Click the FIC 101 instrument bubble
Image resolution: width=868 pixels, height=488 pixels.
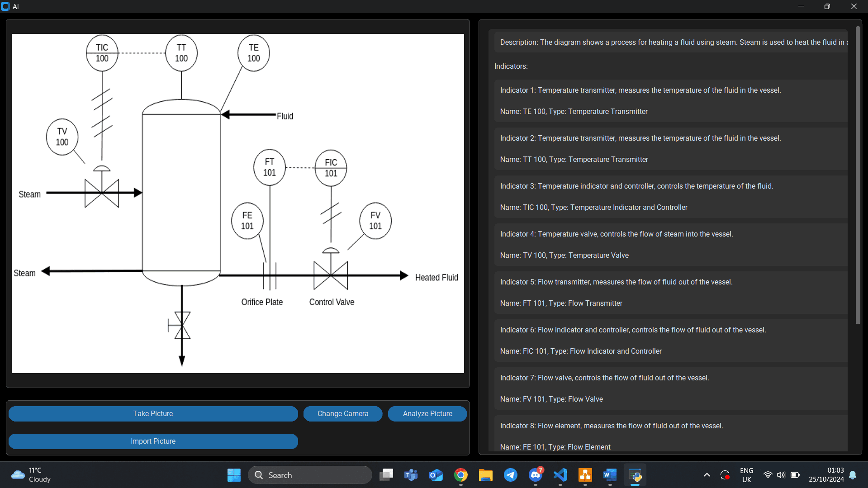point(331,168)
